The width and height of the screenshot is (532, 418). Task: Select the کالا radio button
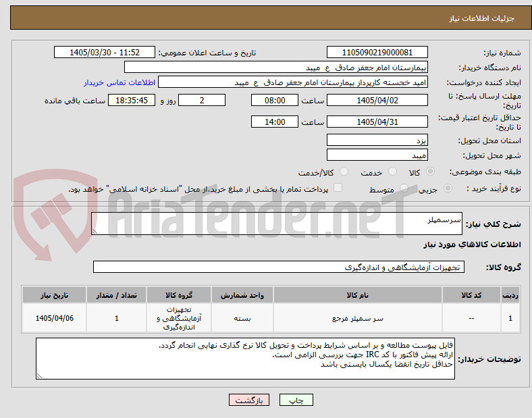[430, 172]
